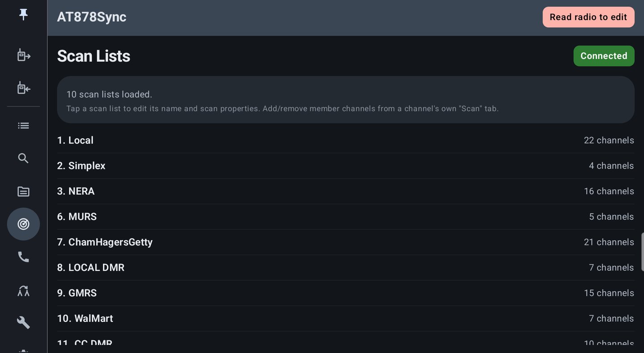Screen dimensions: 644x353
Task: Open the zones folder sidebar icon
Action: point(23,192)
